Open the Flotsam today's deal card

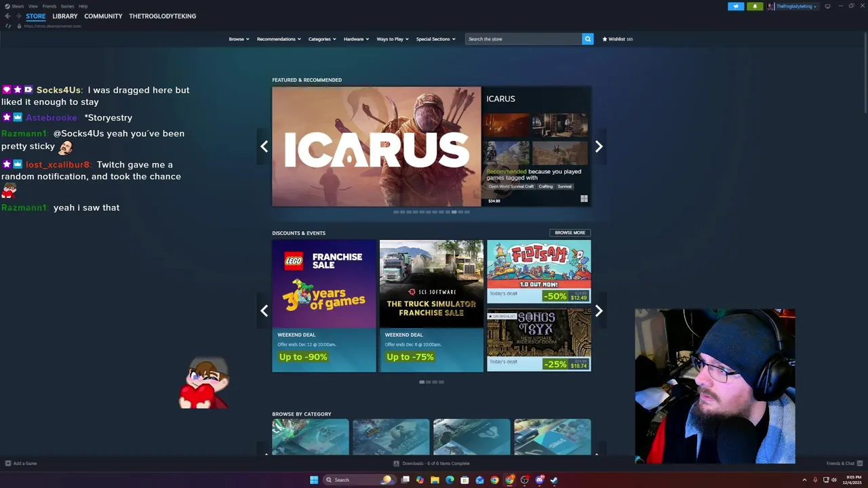[539, 271]
